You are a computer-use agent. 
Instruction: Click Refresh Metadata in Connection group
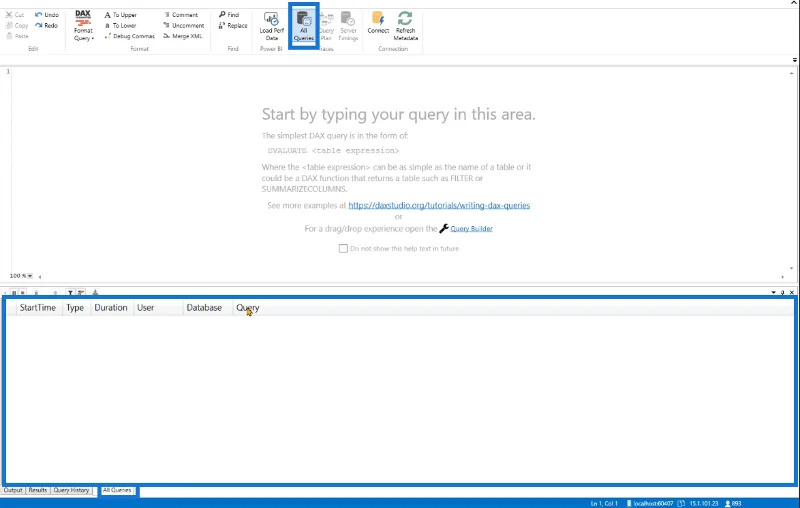click(406, 27)
